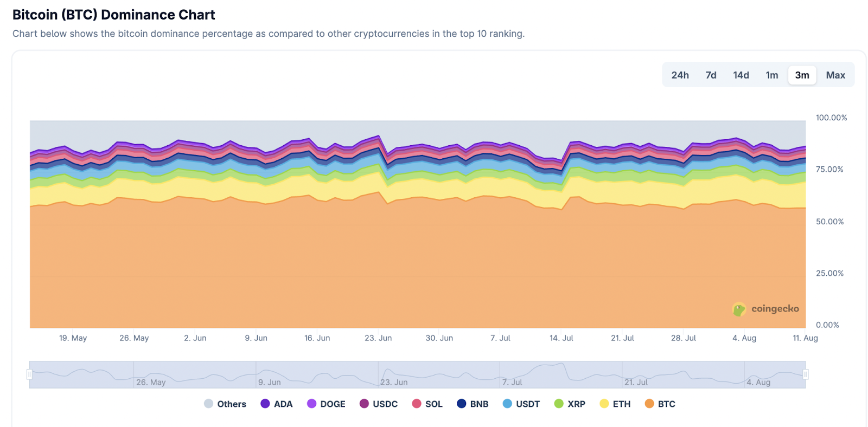Click the left range selector handle

point(30,373)
